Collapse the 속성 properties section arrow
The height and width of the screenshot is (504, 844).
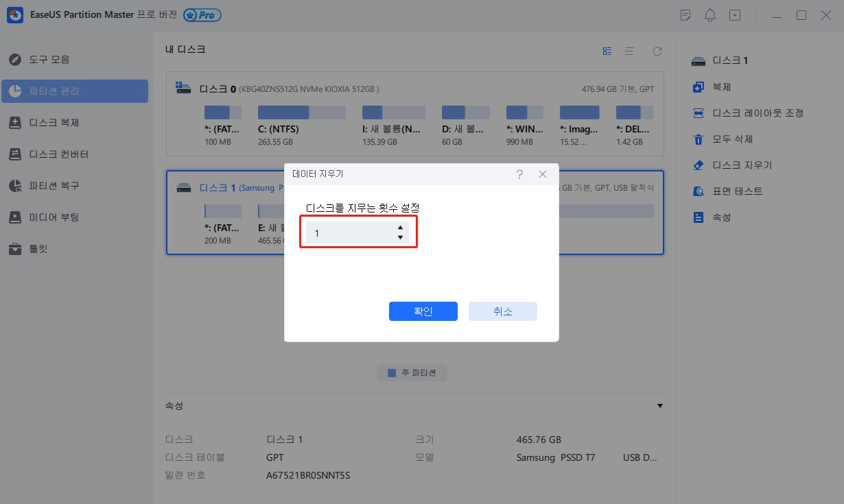pyautogui.click(x=659, y=406)
